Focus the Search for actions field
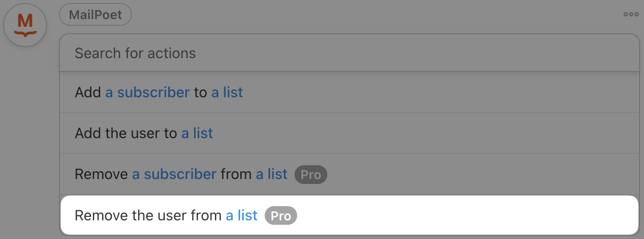644x239 pixels. click(x=349, y=53)
